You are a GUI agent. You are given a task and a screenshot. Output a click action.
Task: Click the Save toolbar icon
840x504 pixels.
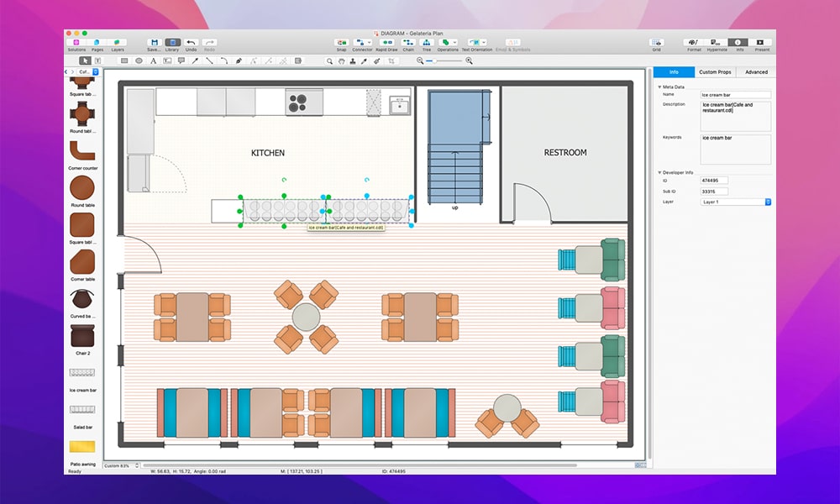click(154, 42)
